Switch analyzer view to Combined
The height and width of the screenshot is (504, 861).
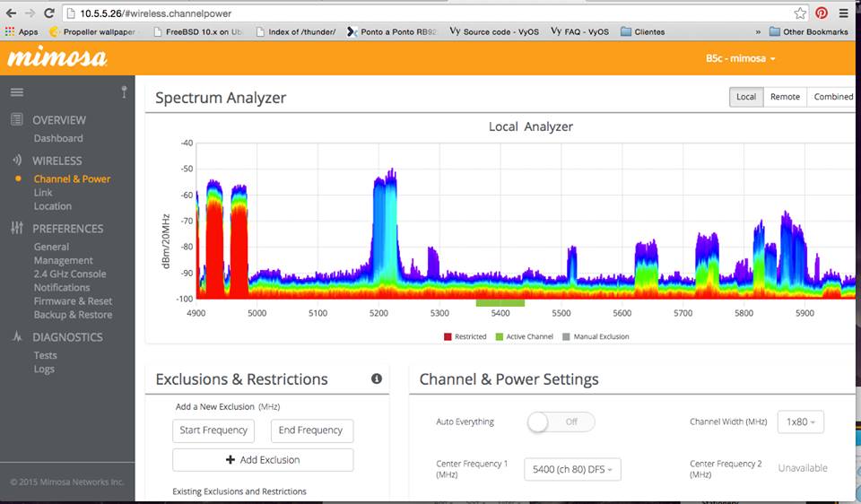[x=833, y=97]
